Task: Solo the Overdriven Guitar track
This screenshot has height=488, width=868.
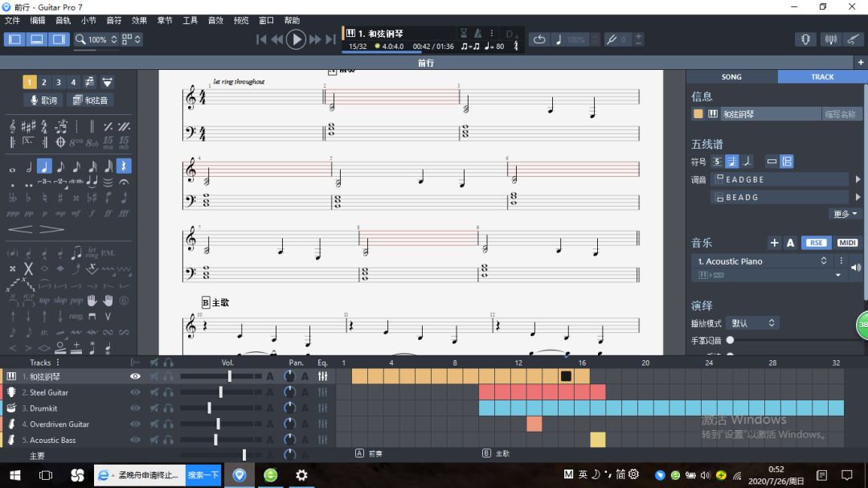Action: (168, 424)
